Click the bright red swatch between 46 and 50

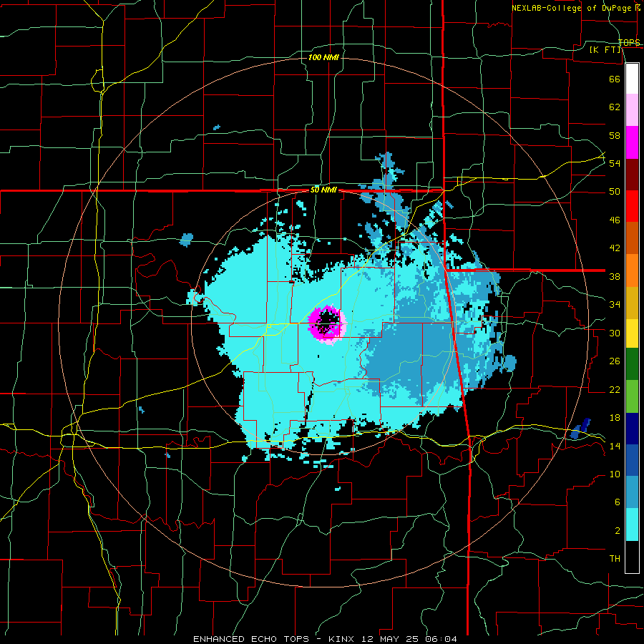[x=632, y=206]
